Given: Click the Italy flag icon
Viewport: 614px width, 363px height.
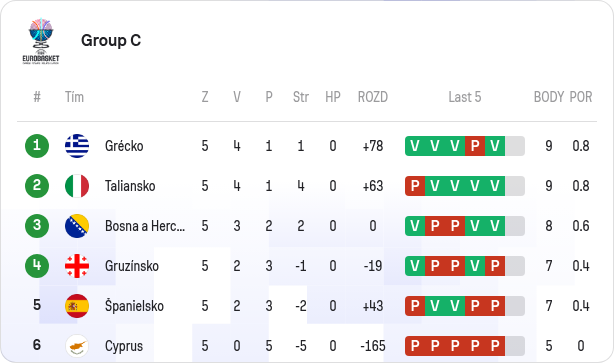Looking at the screenshot, I should pos(77,186).
